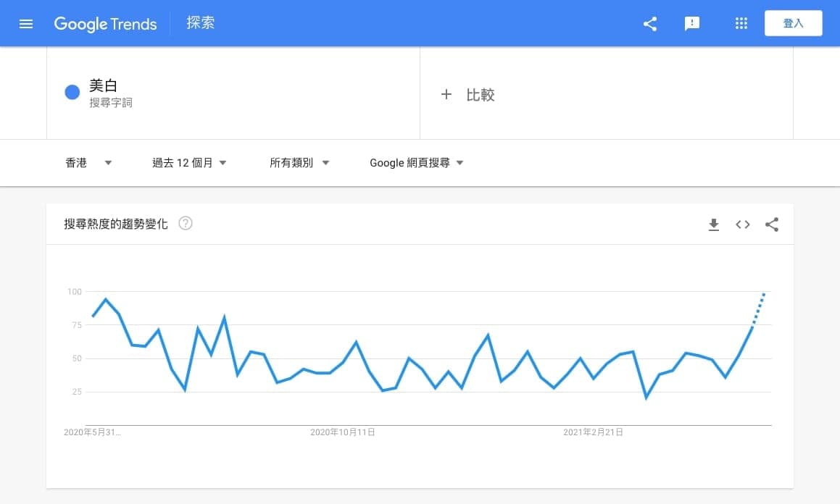This screenshot has height=504, width=840.
Task: Click the 2020年10月11日 axis label
Action: pos(342,432)
